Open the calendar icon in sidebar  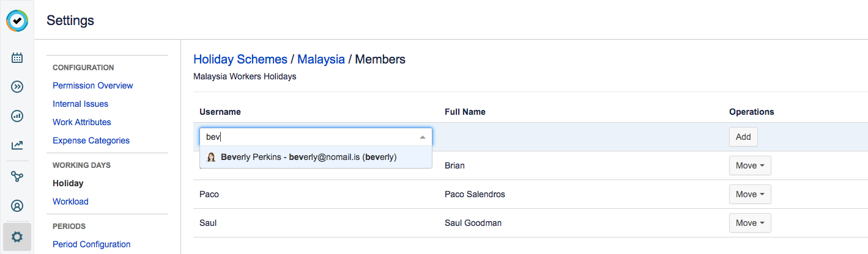tap(17, 58)
